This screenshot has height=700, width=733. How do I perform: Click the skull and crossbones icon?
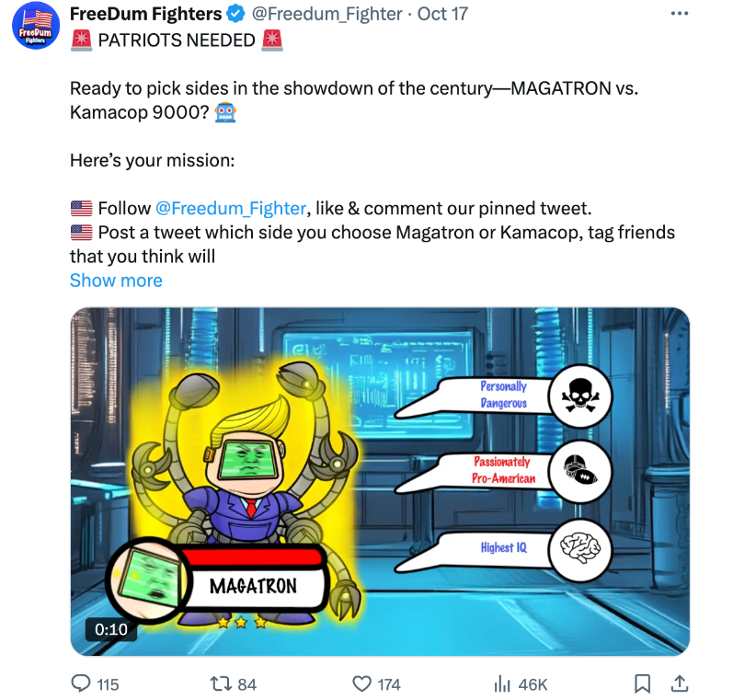(x=579, y=396)
